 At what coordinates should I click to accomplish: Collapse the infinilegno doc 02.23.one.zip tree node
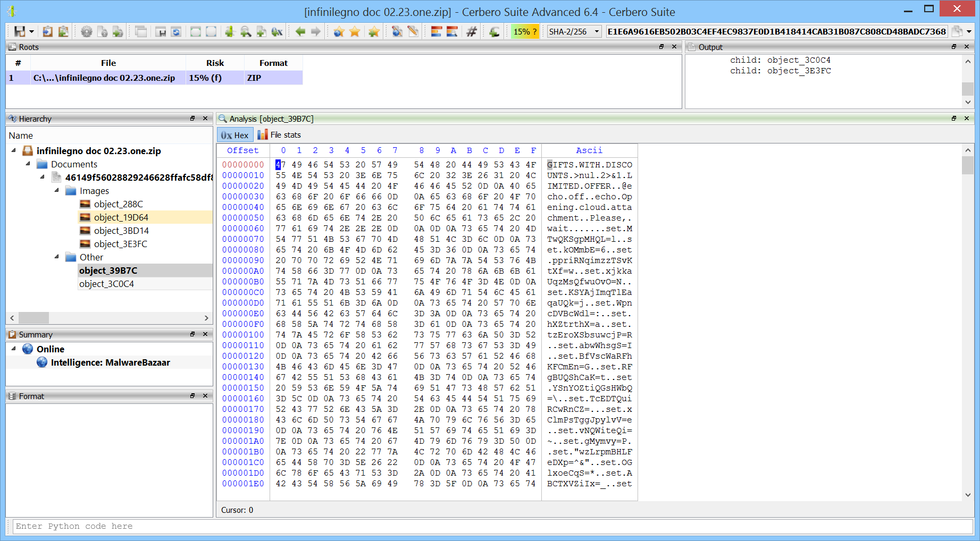14,151
